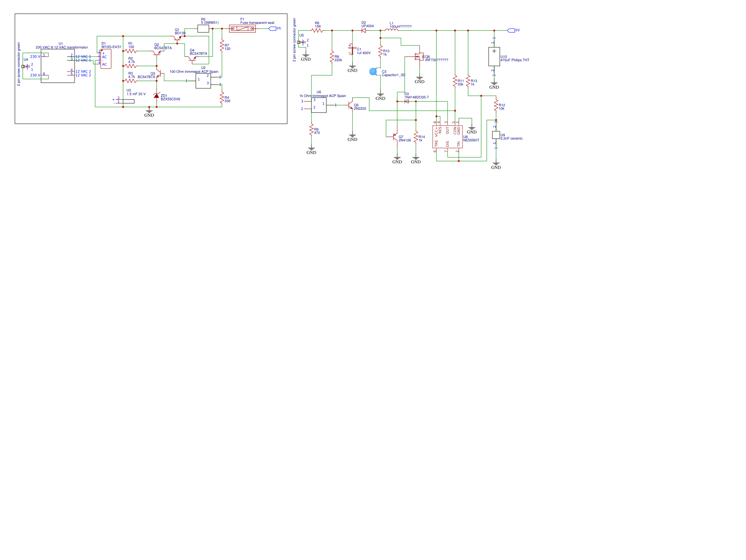Click the D1 W10G bridge rectifier

point(106,59)
